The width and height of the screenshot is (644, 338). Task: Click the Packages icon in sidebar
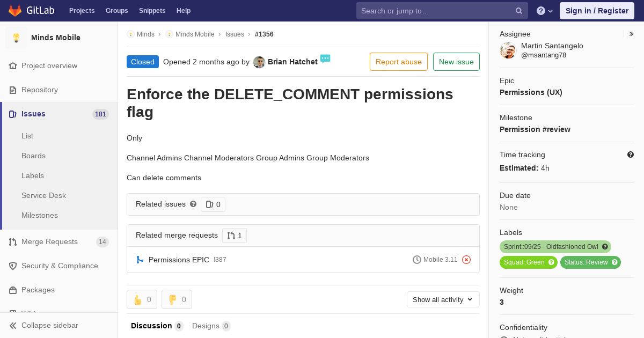point(13,290)
